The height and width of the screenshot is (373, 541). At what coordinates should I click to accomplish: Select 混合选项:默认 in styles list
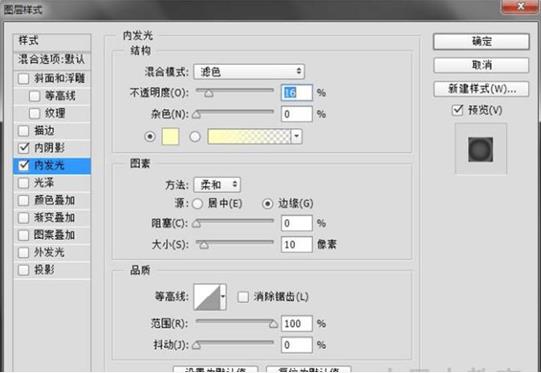coord(52,59)
